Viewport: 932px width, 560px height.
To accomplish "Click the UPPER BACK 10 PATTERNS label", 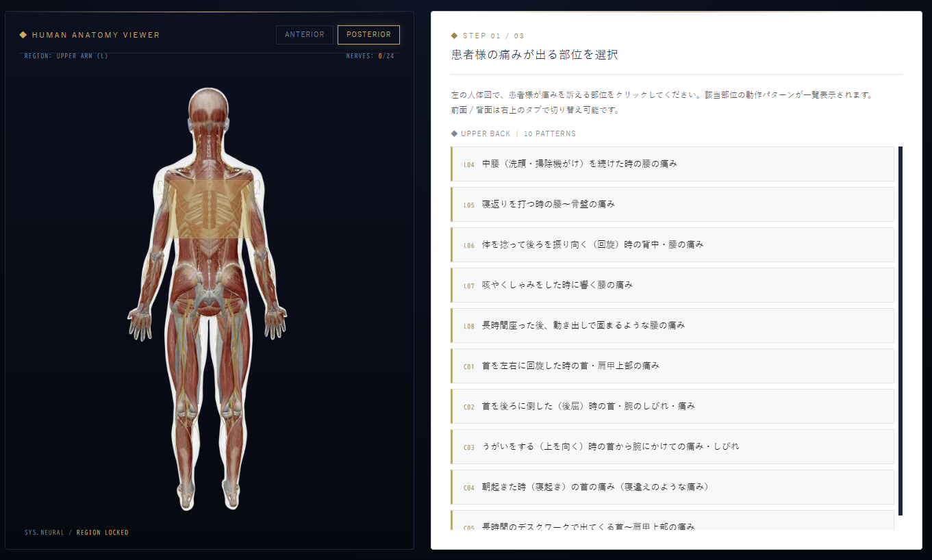I will 518,133.
